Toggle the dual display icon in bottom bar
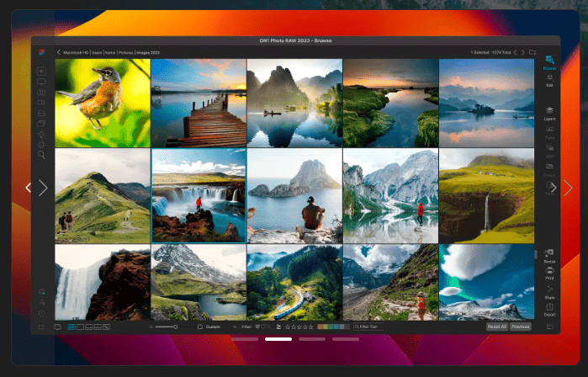 (57, 327)
